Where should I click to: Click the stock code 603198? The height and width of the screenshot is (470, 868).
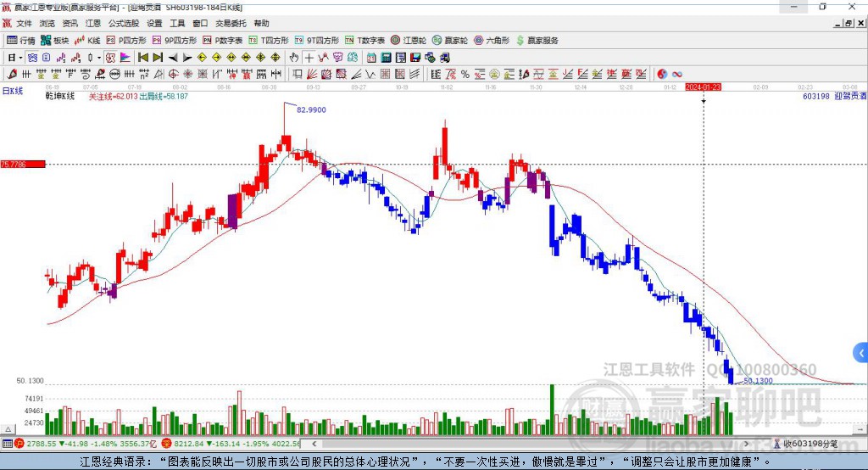click(816, 97)
